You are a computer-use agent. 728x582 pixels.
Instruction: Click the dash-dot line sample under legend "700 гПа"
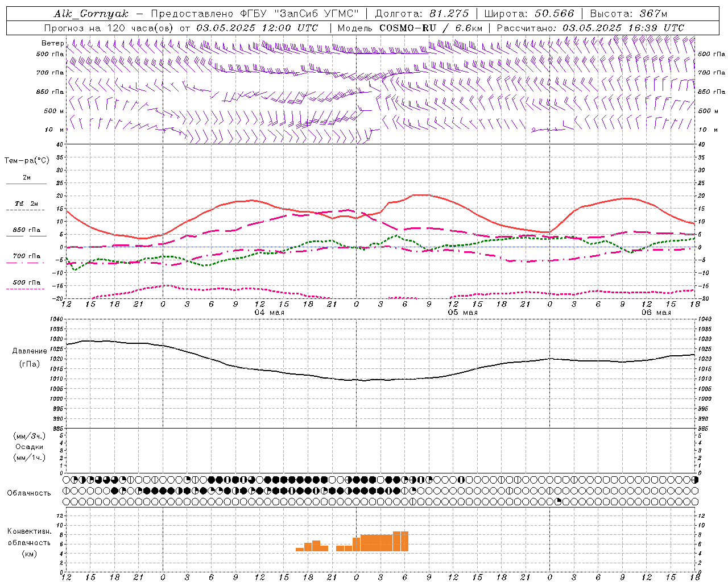26,263
